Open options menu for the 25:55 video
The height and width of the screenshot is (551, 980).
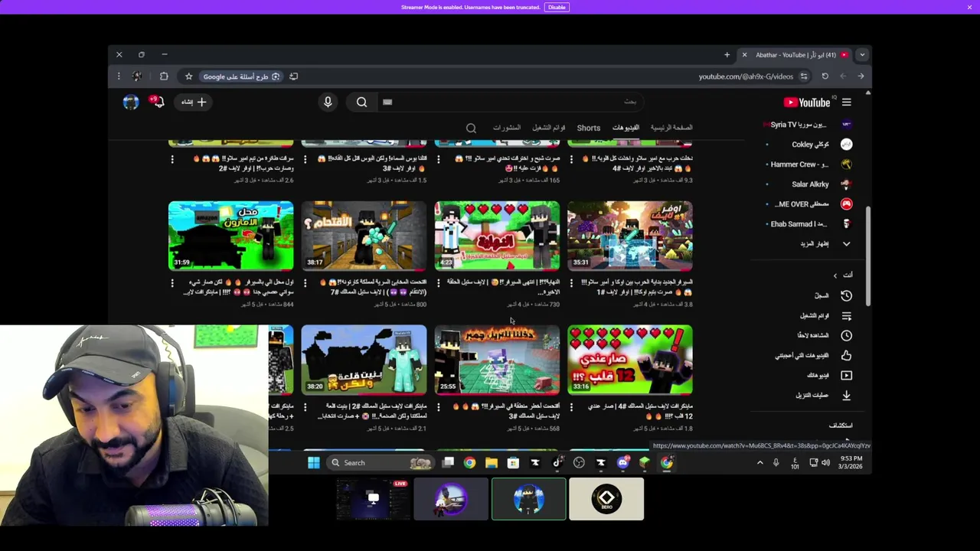click(x=439, y=407)
